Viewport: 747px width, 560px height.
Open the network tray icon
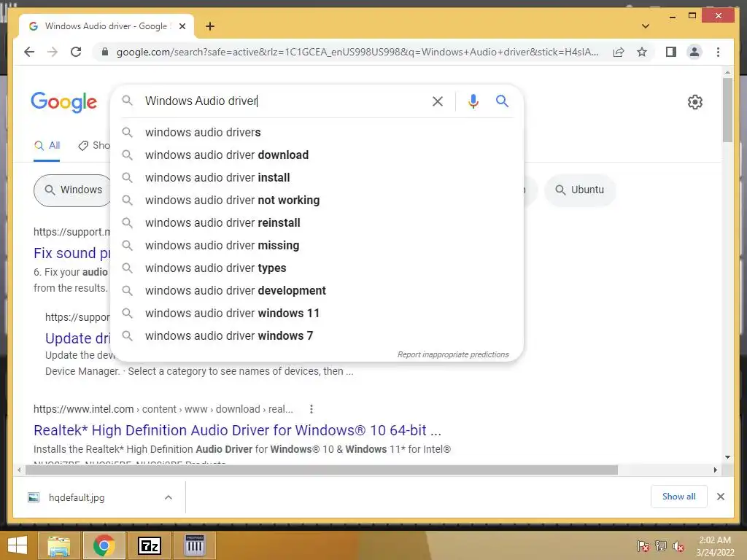click(661, 546)
